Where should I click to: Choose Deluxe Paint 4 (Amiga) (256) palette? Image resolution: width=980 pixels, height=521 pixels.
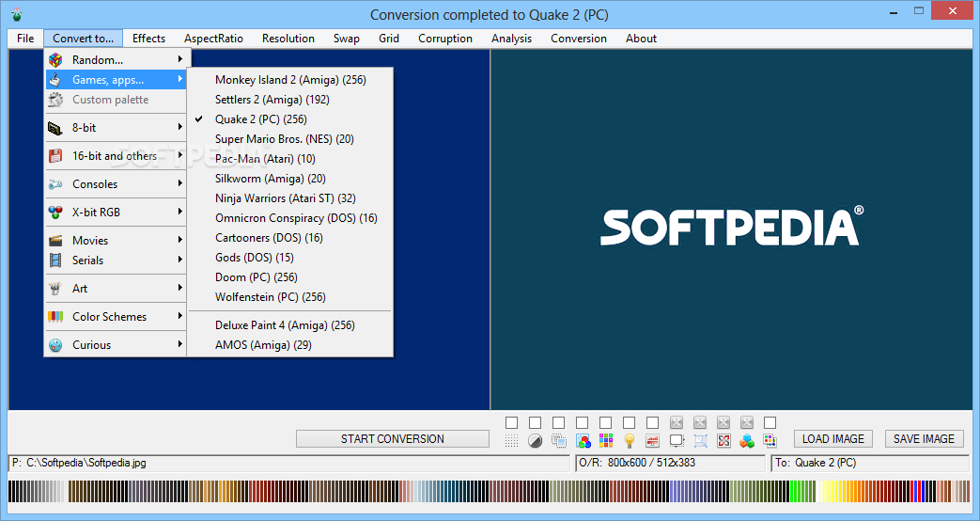click(x=290, y=325)
